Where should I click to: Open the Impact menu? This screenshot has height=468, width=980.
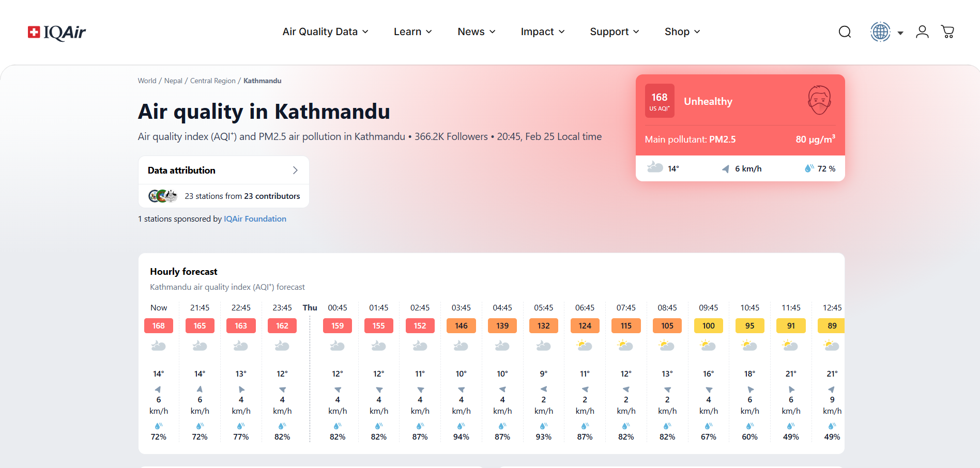[542, 32]
